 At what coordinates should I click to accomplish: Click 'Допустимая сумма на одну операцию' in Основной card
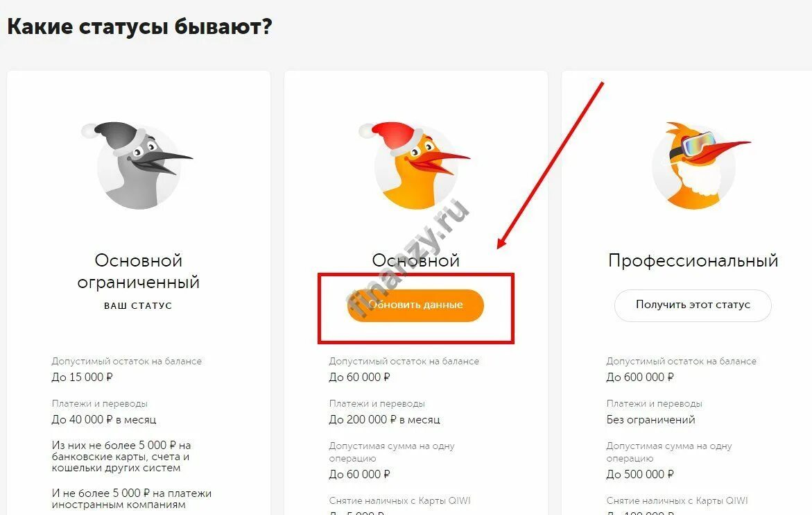coord(392,452)
